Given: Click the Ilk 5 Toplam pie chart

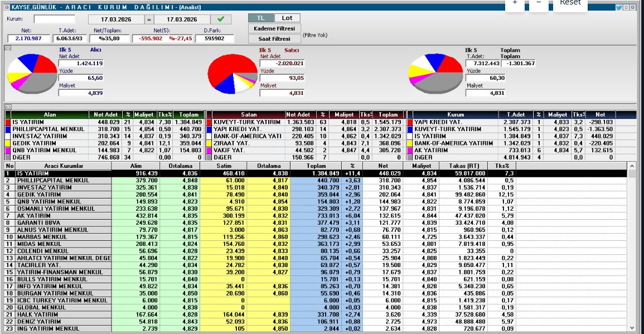Looking at the screenshot, I should pyautogui.click(x=436, y=73).
